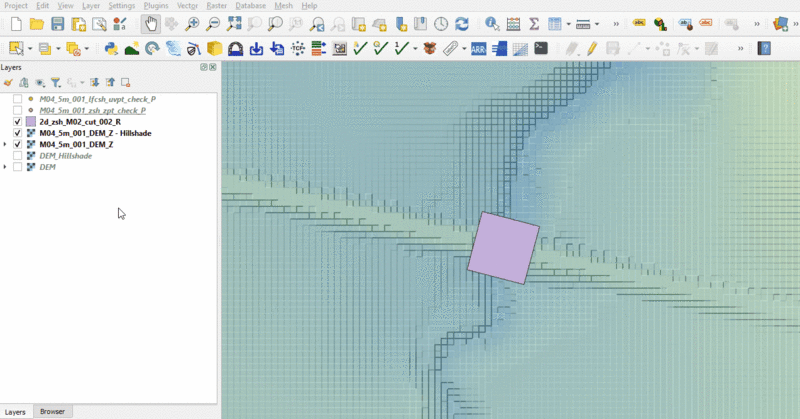Screen dimensions: 800x419
Task: Enable the DEM_Hillshade layer checkbox
Action: [x=18, y=155]
